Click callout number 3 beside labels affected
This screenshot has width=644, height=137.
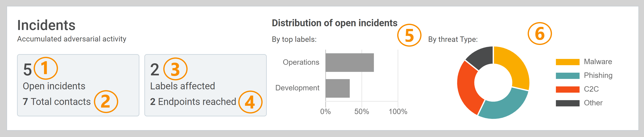point(175,69)
